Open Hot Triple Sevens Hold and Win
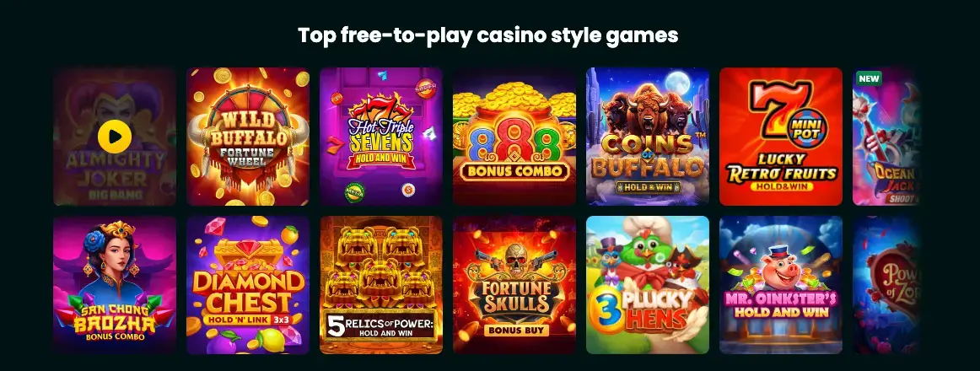 pos(380,136)
